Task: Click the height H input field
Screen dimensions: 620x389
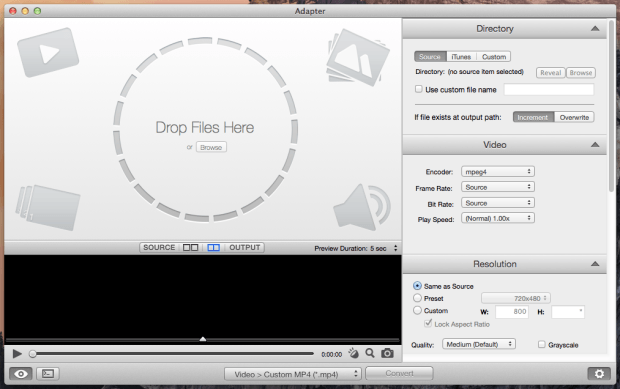Action: 568,312
